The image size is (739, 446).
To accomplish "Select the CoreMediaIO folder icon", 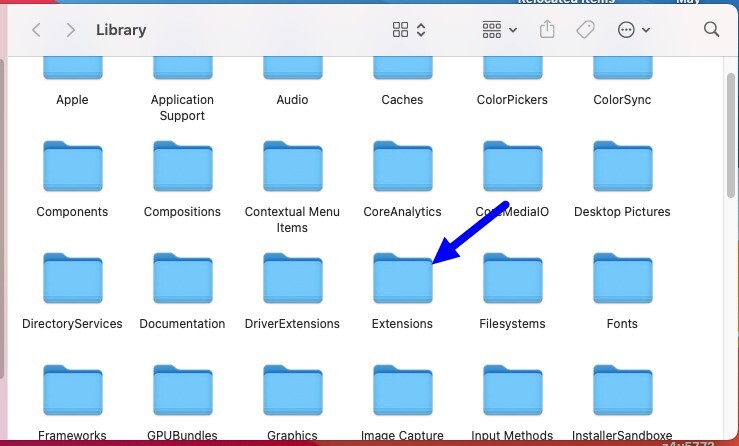I will [x=513, y=166].
